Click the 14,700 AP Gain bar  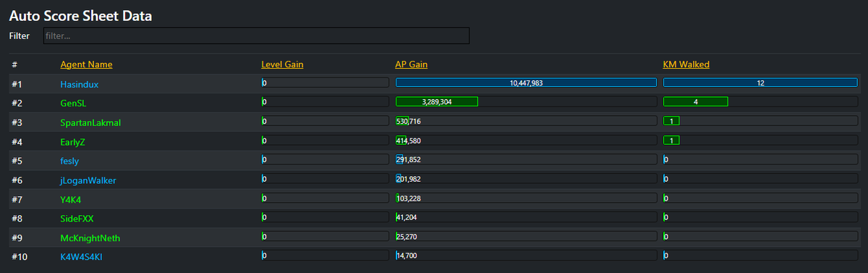point(526,255)
